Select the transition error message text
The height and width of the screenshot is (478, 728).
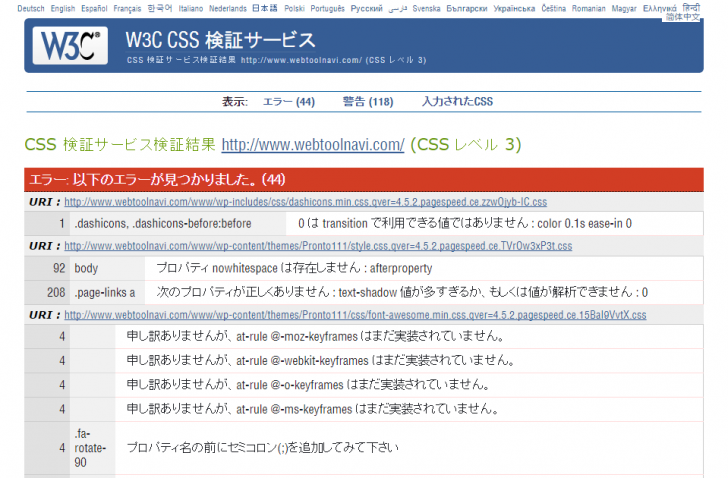click(465, 224)
